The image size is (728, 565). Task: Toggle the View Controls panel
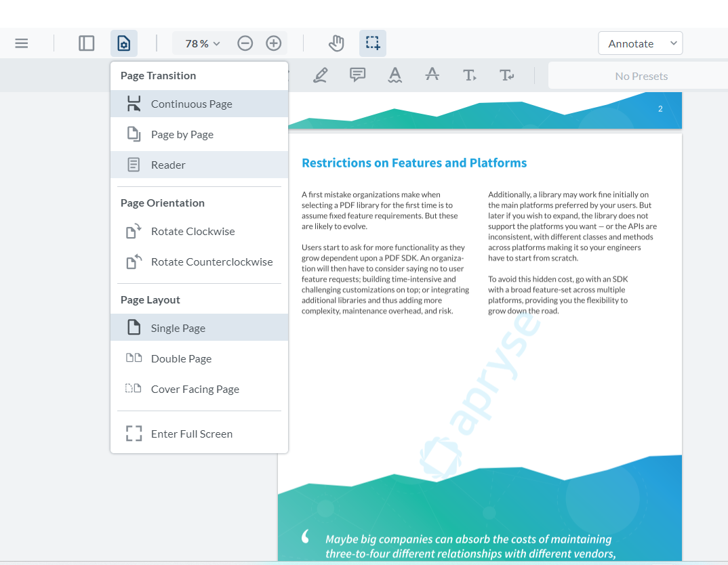click(x=123, y=43)
